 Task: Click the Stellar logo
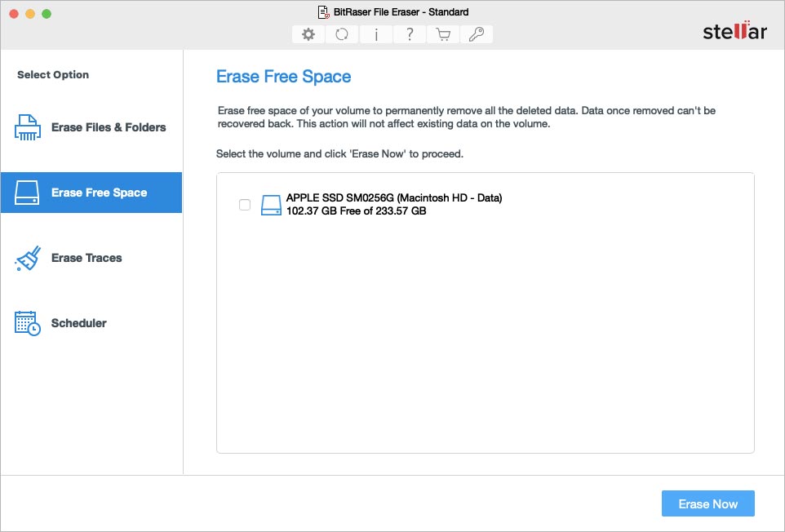[x=734, y=33]
